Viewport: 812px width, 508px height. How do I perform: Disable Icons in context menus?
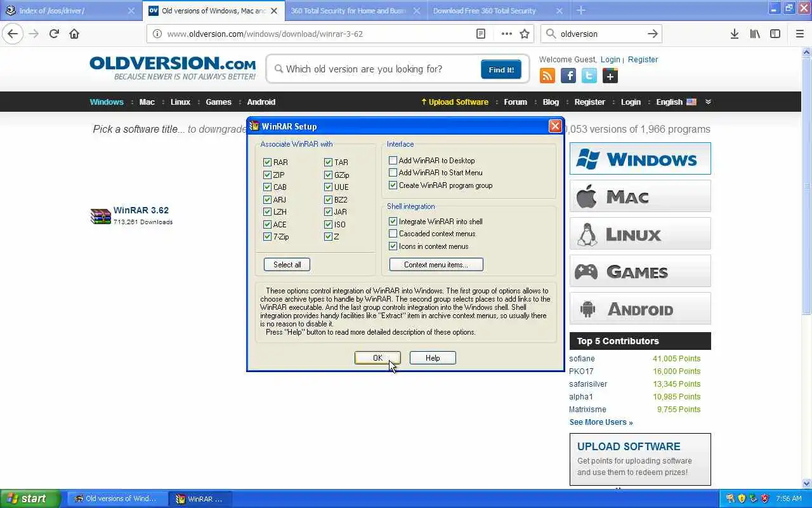393,246
